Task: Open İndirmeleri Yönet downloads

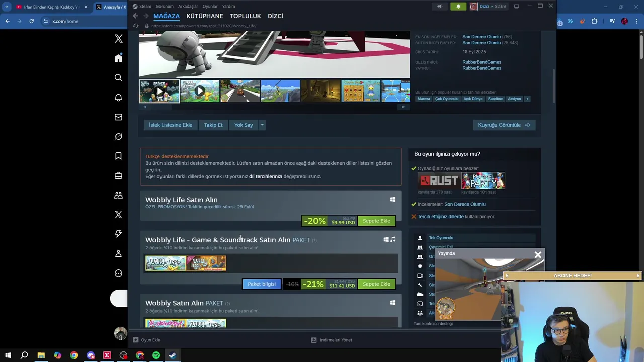Action: (x=332, y=340)
